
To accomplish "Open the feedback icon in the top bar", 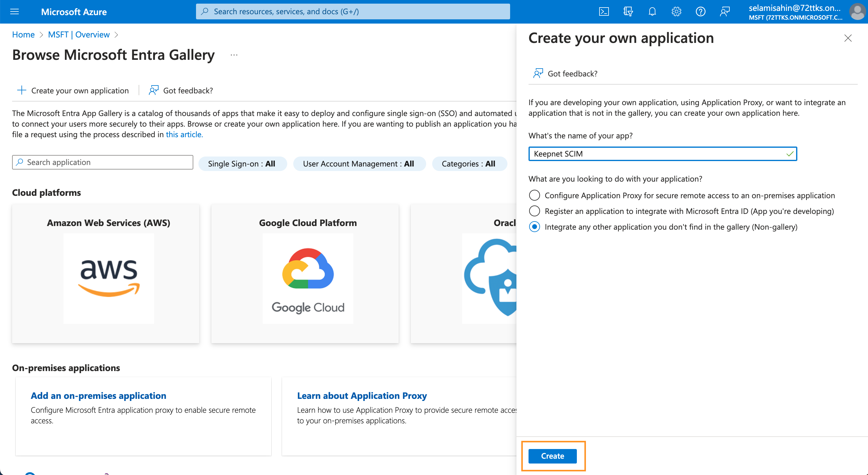I will click(x=725, y=11).
